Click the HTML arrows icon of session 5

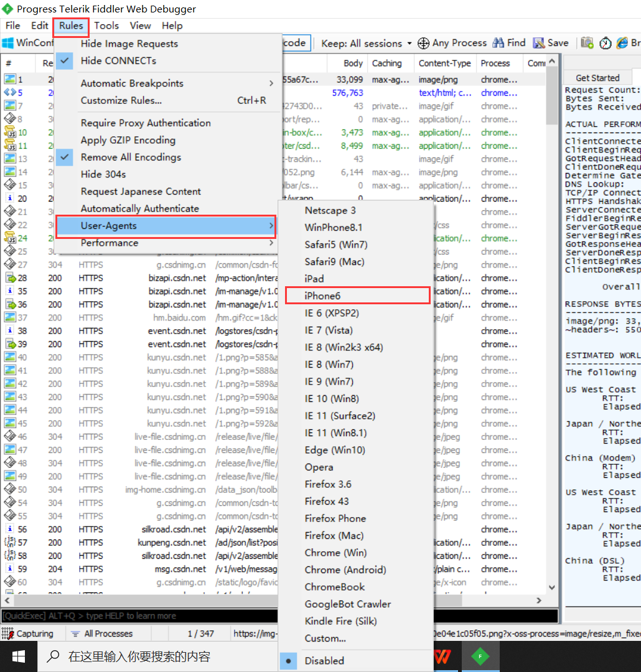pyautogui.click(x=10, y=93)
